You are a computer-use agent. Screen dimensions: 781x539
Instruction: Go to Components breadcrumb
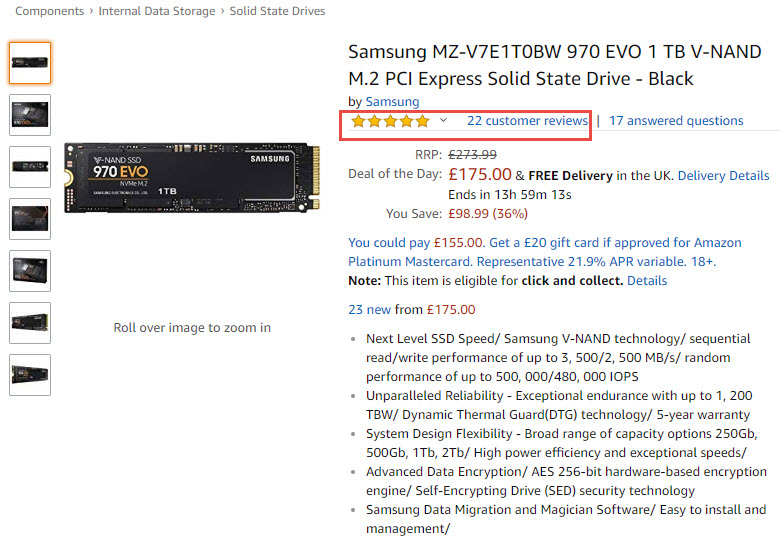coord(50,11)
